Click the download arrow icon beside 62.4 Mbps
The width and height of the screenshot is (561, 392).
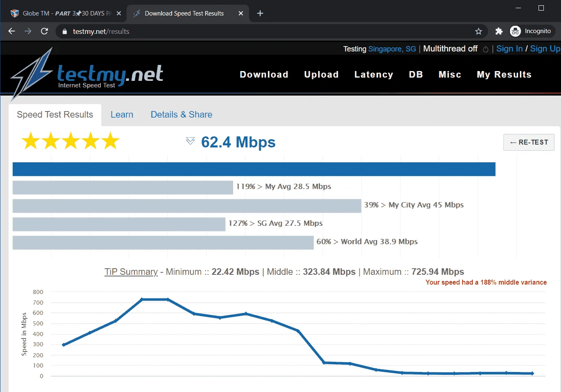190,141
